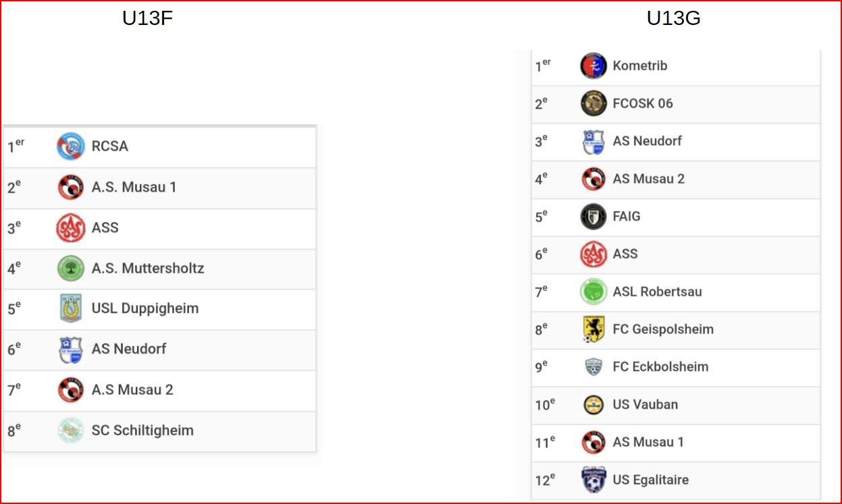Click the US Vauban club logo
The image size is (842, 504).
pos(594,405)
